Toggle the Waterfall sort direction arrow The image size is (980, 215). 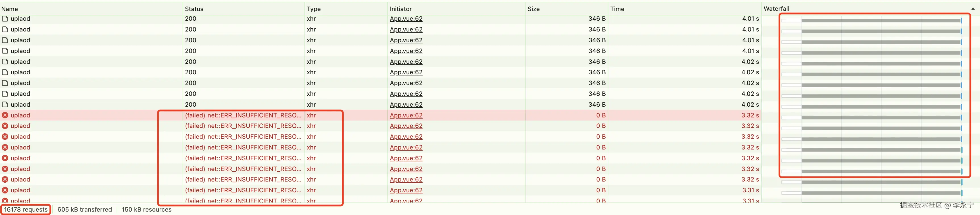pos(973,9)
